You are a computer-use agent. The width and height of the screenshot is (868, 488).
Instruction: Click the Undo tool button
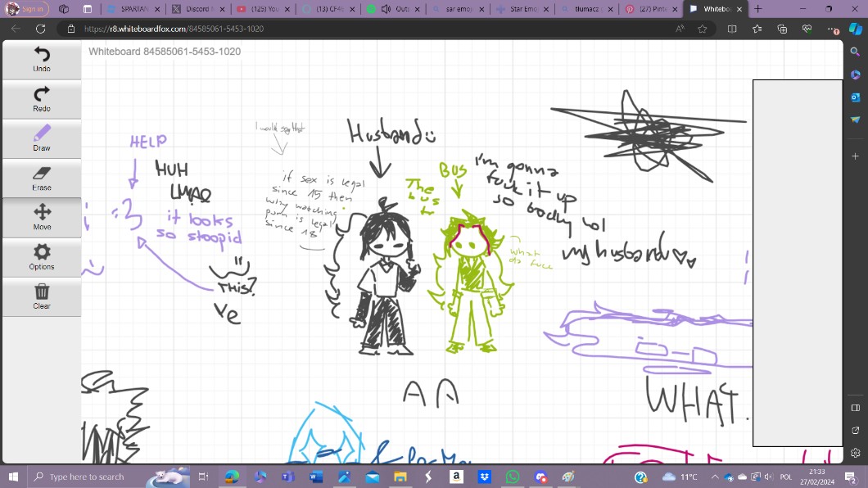point(42,59)
